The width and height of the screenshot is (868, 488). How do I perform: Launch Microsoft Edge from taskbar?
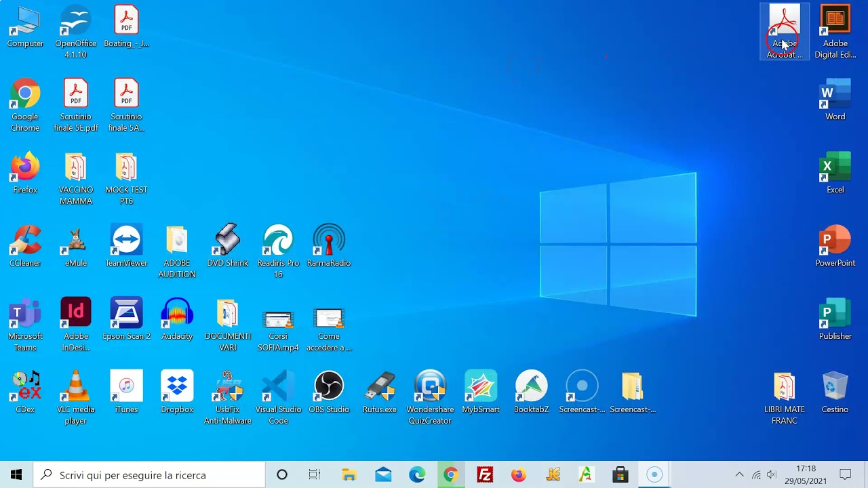point(417,475)
